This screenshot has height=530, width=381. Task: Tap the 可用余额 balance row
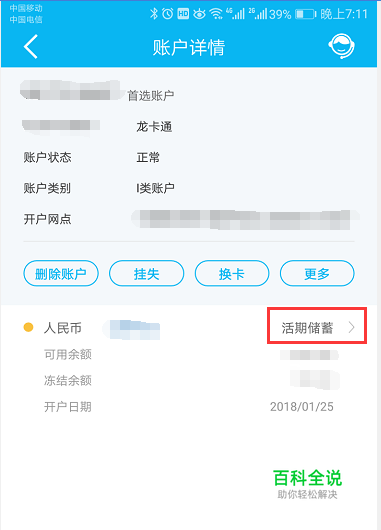191,355
